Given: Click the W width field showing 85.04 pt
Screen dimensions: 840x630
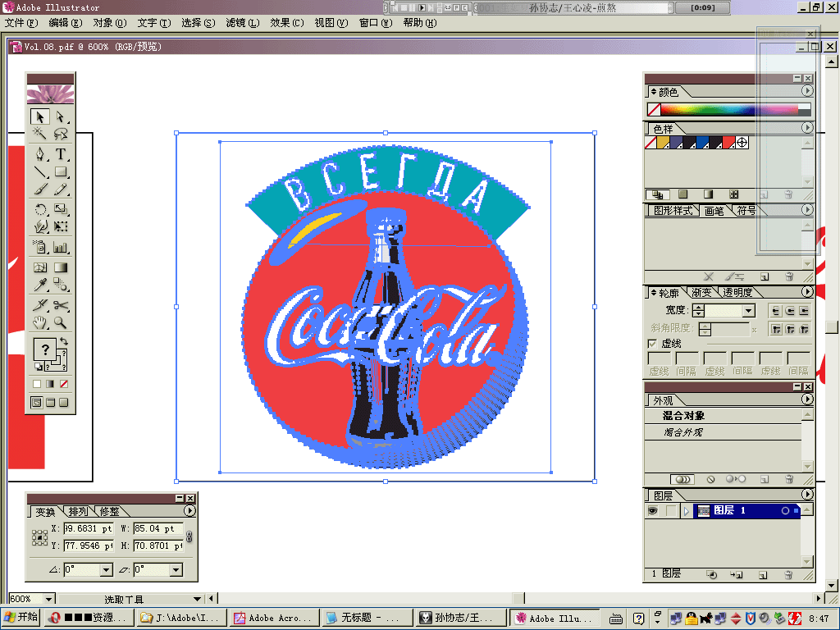Looking at the screenshot, I should [x=158, y=529].
